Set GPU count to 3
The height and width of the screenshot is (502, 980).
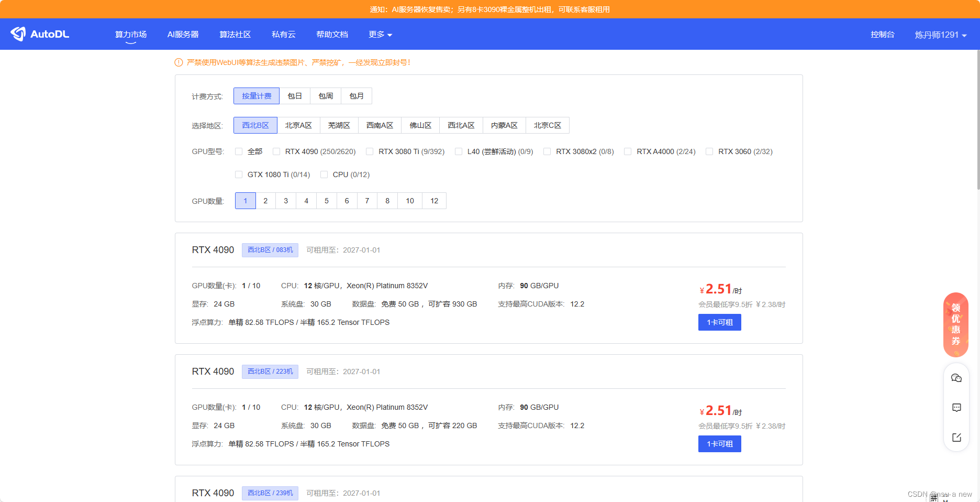pos(286,201)
